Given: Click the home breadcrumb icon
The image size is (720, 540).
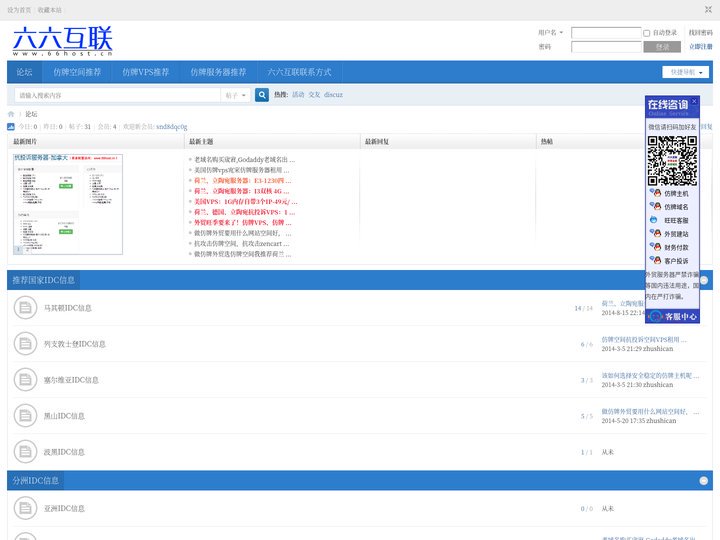Looking at the screenshot, I should click(11, 114).
